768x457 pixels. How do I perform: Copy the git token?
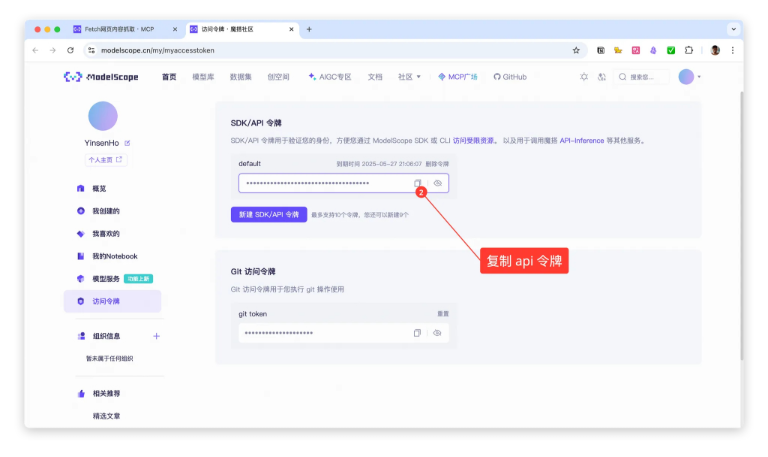coord(417,333)
